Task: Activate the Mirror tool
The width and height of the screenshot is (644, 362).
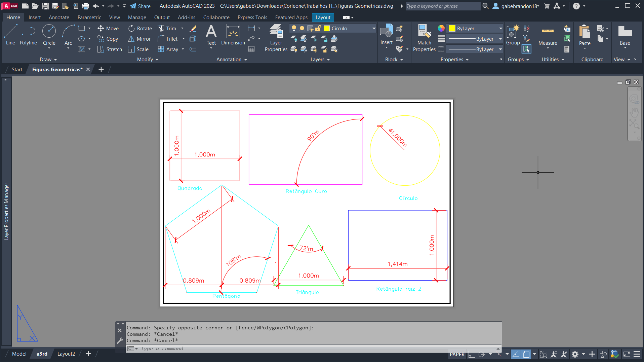Action: (x=139, y=39)
